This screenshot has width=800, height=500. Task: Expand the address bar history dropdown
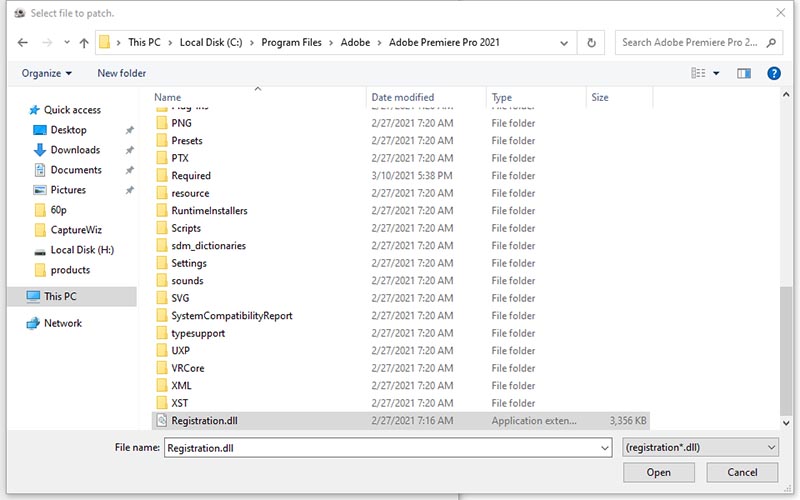click(x=564, y=43)
